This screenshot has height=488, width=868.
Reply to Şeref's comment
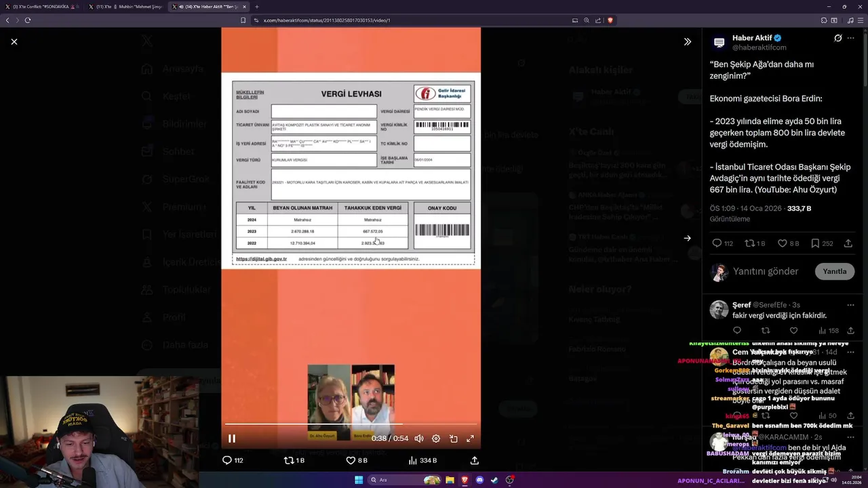point(737,331)
